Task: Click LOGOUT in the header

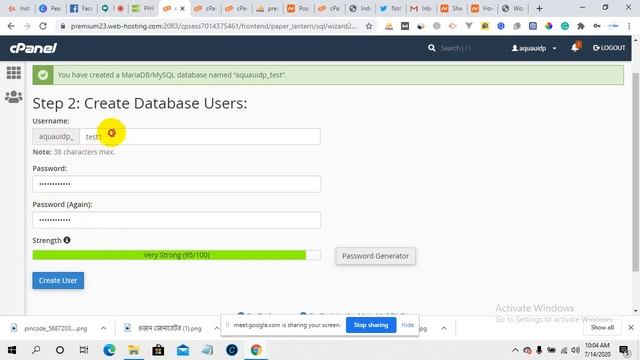Action: click(x=609, y=48)
